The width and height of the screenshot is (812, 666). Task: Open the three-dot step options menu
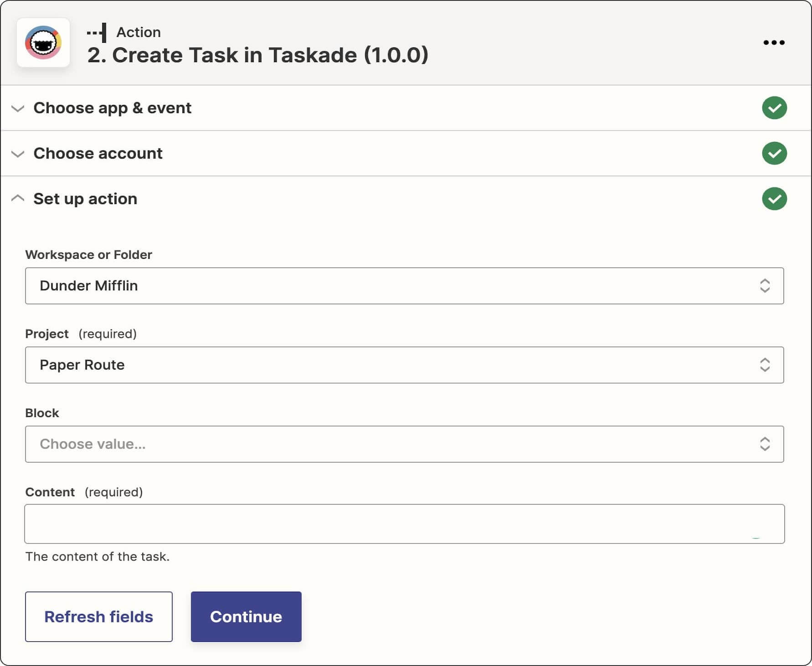[x=774, y=42]
